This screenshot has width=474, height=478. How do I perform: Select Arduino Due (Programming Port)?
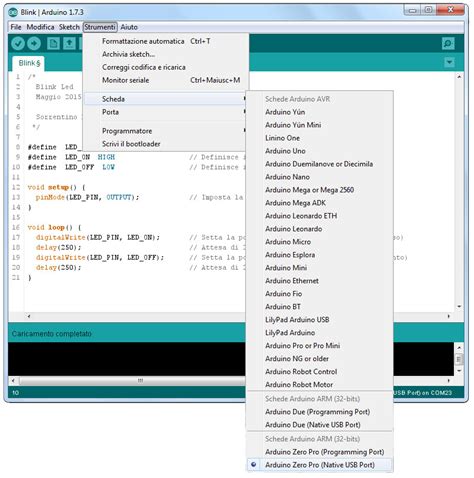tap(320, 412)
